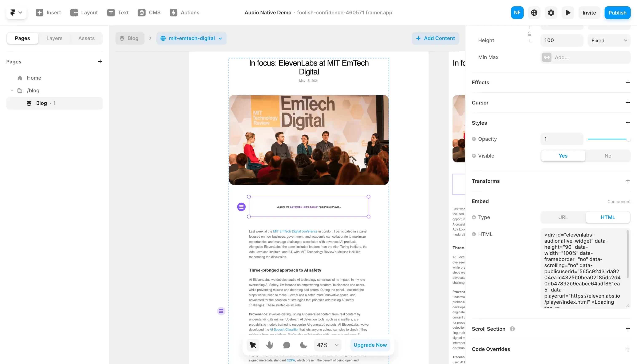Image resolution: width=637 pixels, height=364 pixels.
Task: Toggle dark mode moon icon
Action: tap(303, 345)
